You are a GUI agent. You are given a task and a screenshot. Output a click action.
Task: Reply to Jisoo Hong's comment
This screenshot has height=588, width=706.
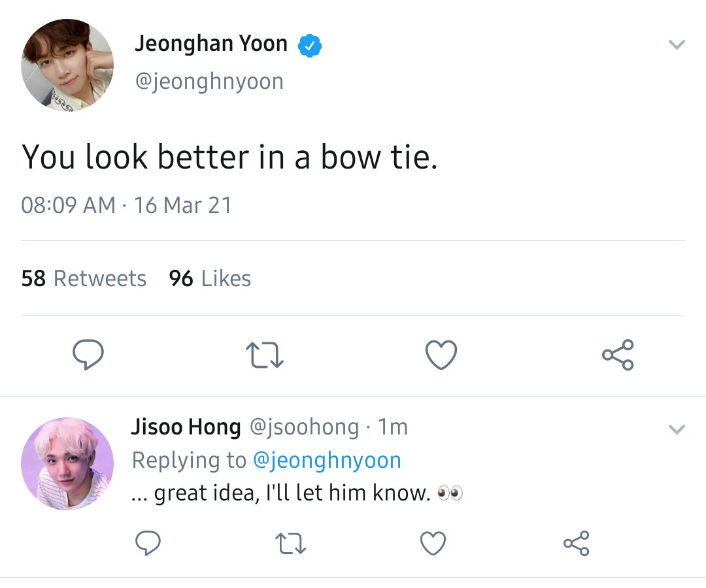pos(148,543)
